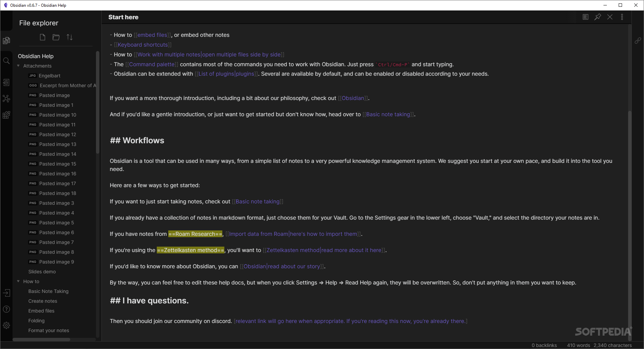Open the Embed files note
Image resolution: width=644 pixels, height=349 pixels.
[41, 311]
